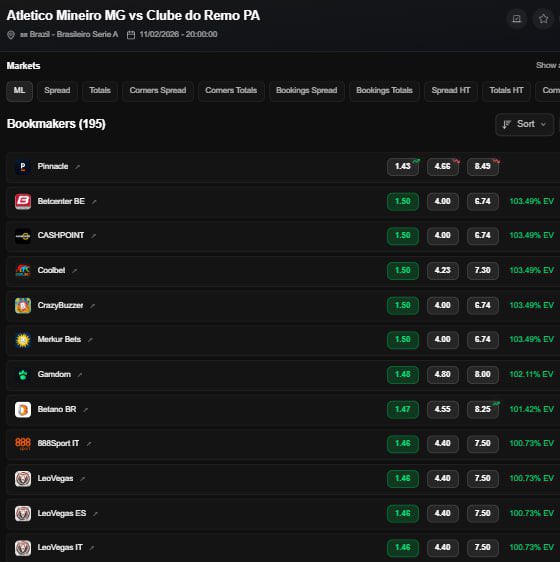Select the ML market tab

coord(19,91)
